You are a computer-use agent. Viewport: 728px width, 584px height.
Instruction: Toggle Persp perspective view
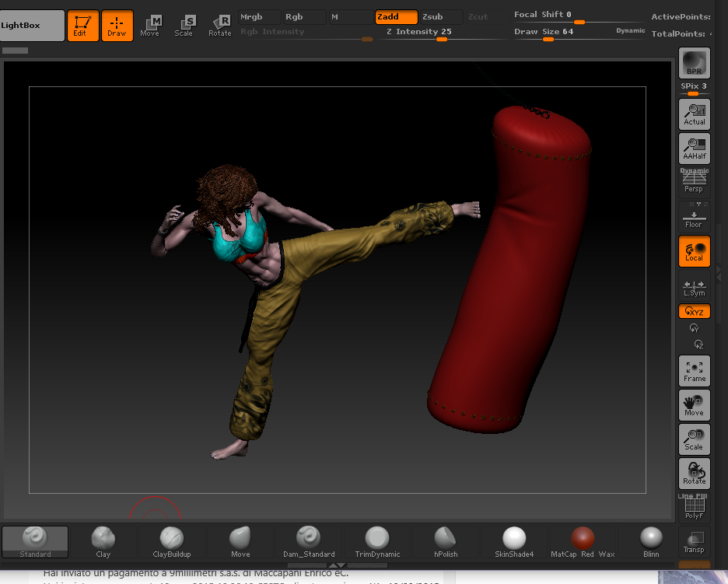point(694,181)
